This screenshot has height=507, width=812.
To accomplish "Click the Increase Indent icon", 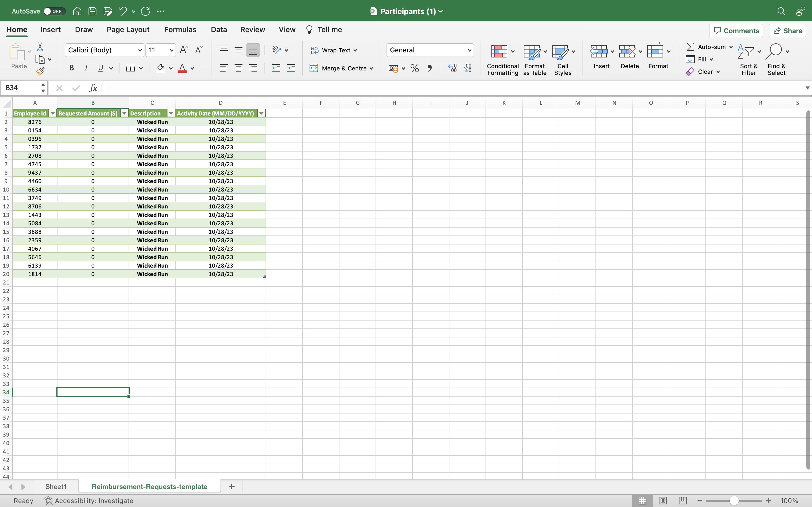I will [x=291, y=68].
